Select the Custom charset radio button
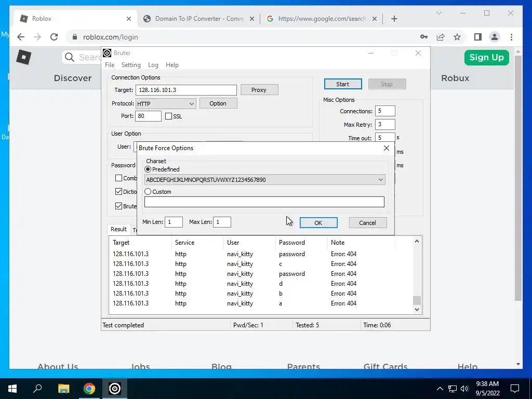This screenshot has height=399, width=532. tap(148, 191)
